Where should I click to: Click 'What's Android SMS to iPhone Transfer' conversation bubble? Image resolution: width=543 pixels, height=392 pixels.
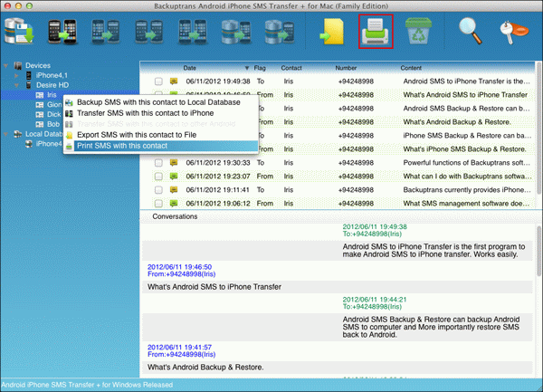(337, 287)
